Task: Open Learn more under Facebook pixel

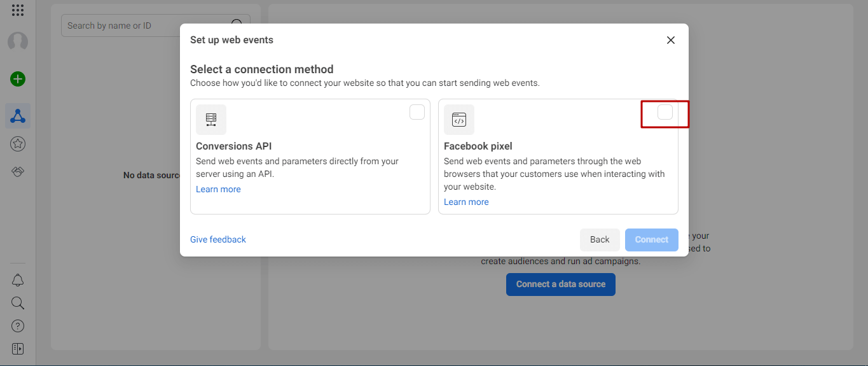Action: [466, 202]
